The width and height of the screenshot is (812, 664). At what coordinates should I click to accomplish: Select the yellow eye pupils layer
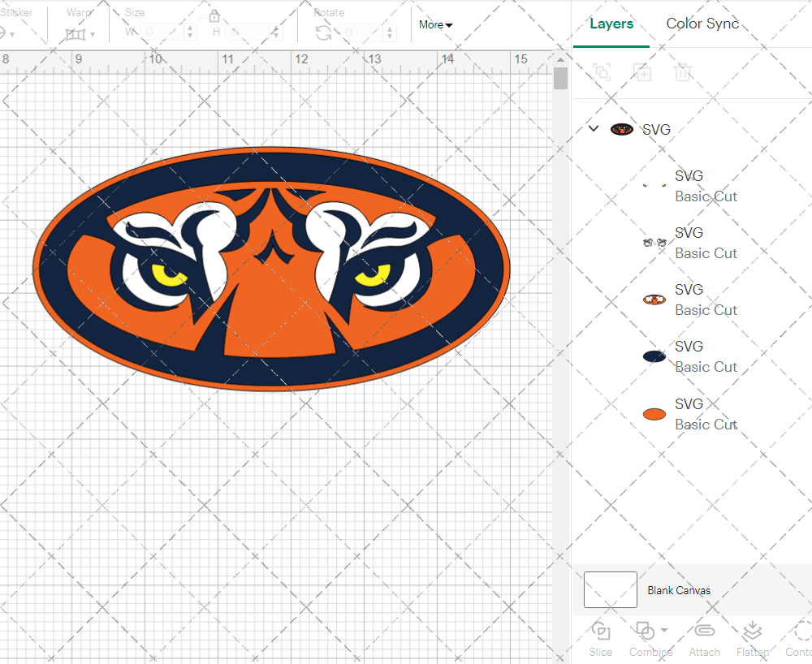pos(692,186)
